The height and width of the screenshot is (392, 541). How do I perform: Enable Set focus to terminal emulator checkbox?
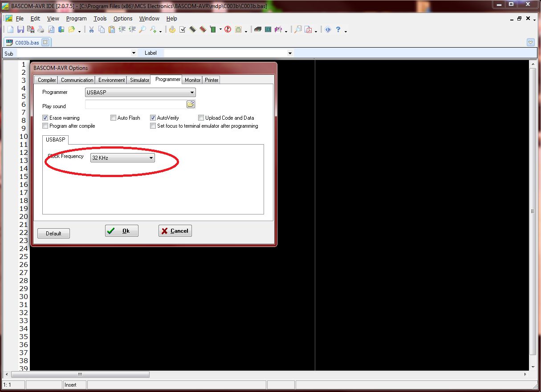click(x=153, y=126)
